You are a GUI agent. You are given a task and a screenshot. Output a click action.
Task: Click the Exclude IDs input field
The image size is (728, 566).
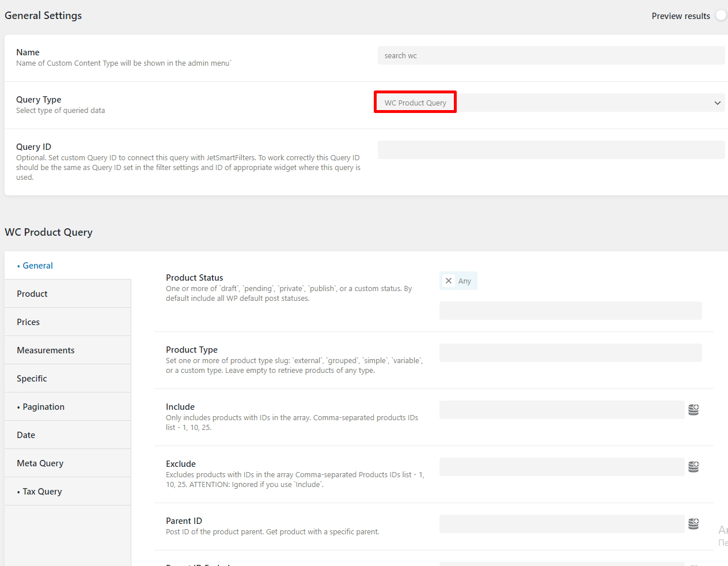[562, 467]
